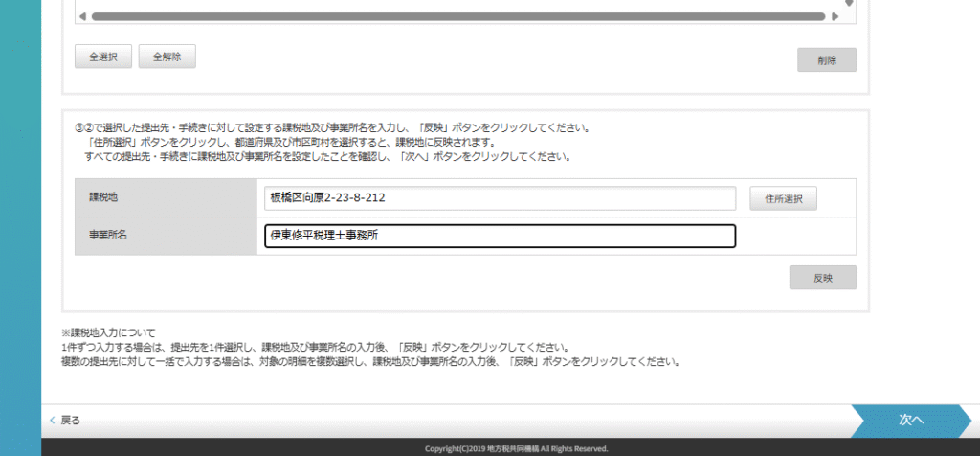Click the 全解除 button
The width and height of the screenshot is (980, 456).
click(167, 57)
